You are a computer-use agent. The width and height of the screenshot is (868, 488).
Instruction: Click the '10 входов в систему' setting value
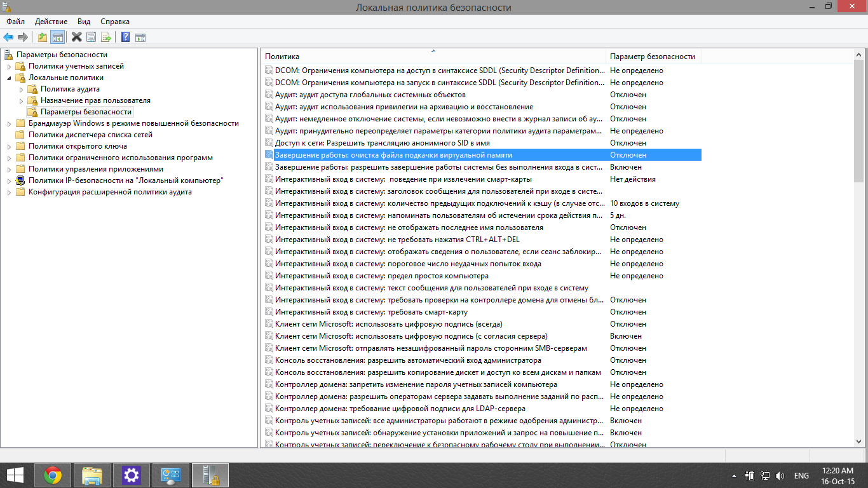(x=644, y=203)
